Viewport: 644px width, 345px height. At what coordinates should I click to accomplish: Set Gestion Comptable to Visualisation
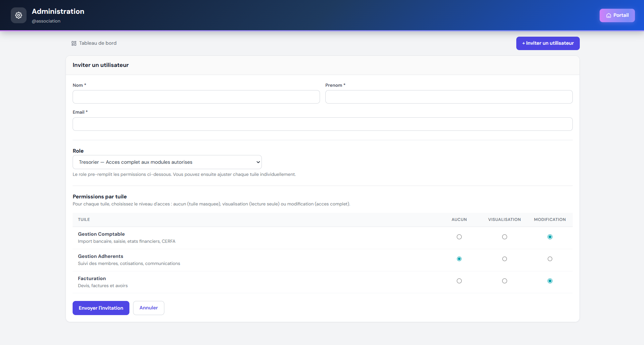coord(505,237)
